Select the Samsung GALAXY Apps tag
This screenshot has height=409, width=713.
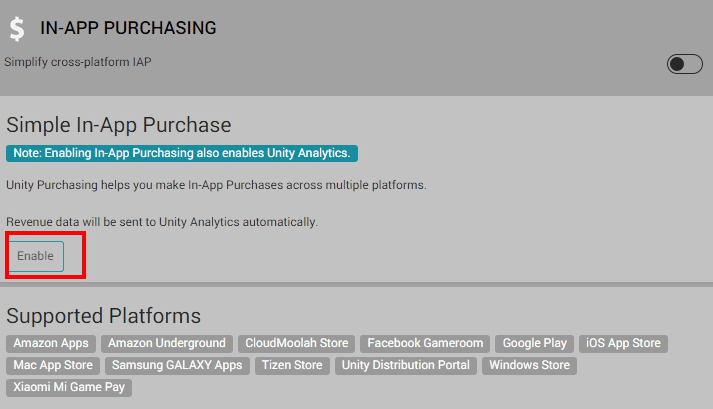click(x=177, y=365)
